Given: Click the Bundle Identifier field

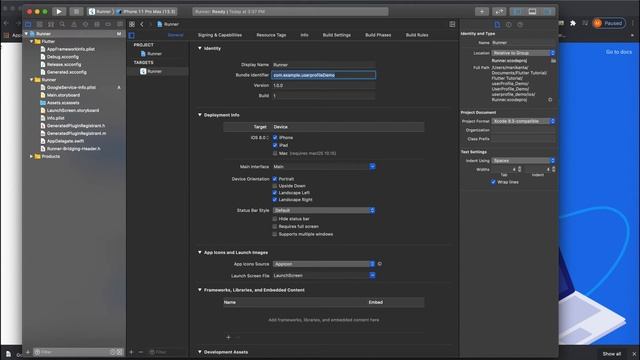Looking at the screenshot, I should click(324, 75).
